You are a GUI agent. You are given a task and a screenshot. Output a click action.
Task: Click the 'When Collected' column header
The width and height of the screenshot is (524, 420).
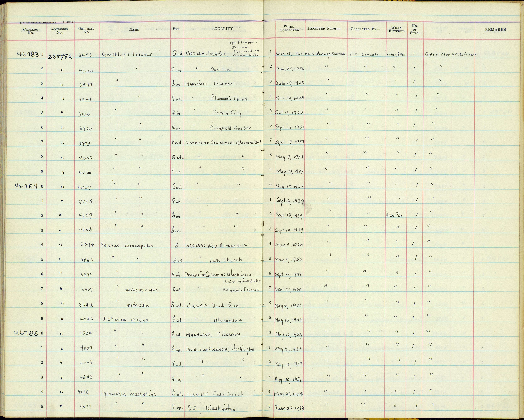tap(289, 28)
